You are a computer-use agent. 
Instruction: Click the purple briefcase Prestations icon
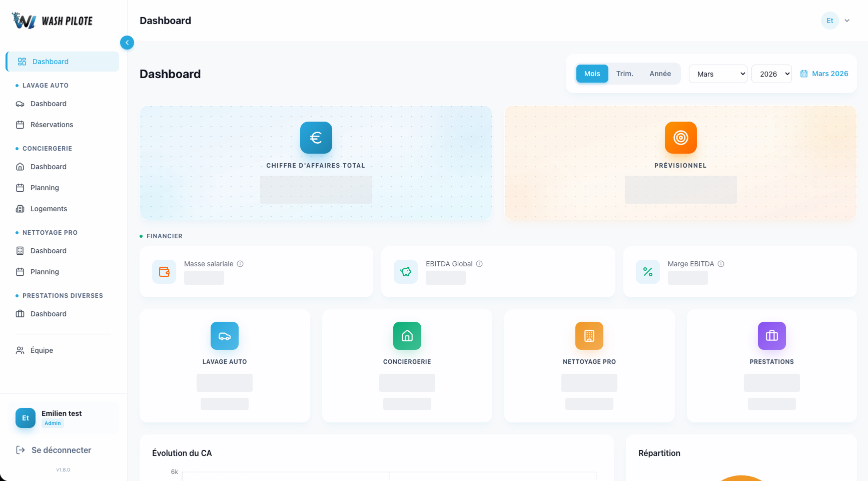coord(771,336)
